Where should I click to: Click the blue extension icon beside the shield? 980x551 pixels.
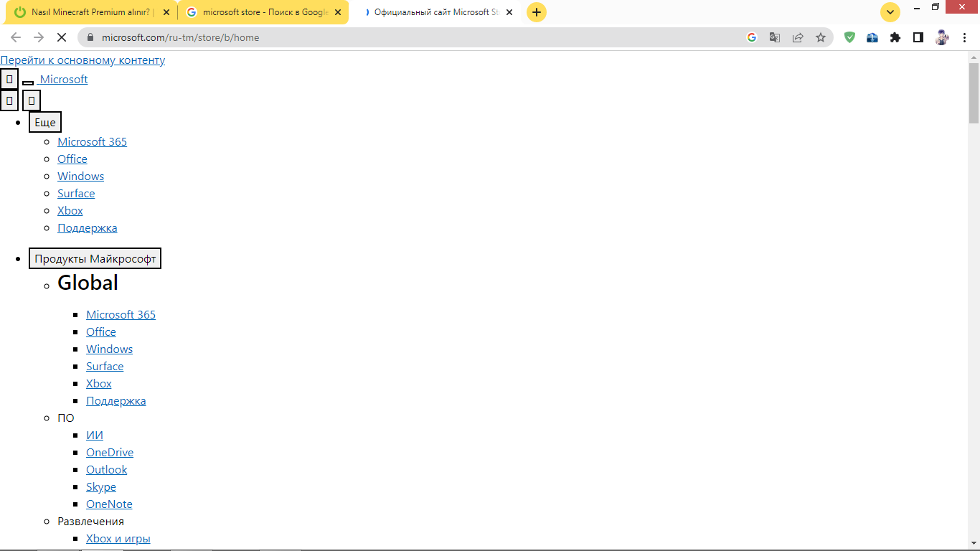tap(872, 37)
